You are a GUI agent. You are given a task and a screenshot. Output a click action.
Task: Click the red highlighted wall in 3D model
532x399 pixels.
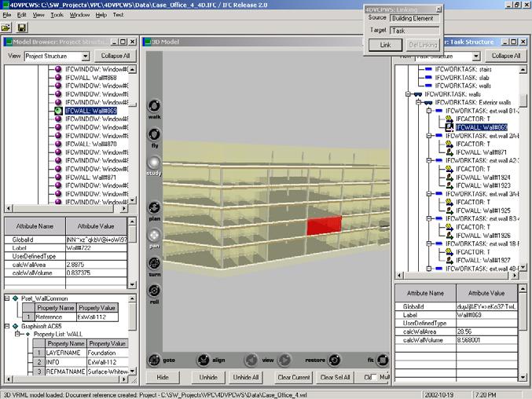pyautogui.click(x=324, y=225)
